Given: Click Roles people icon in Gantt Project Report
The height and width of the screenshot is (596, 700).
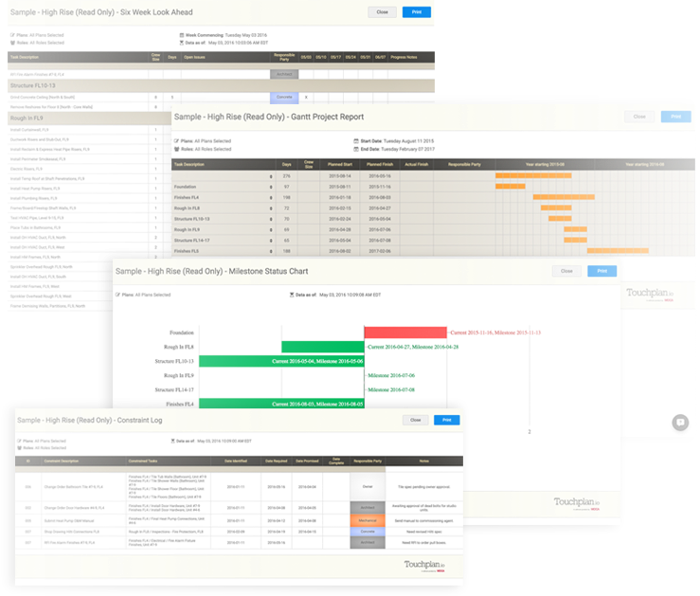Looking at the screenshot, I should click(x=177, y=149).
